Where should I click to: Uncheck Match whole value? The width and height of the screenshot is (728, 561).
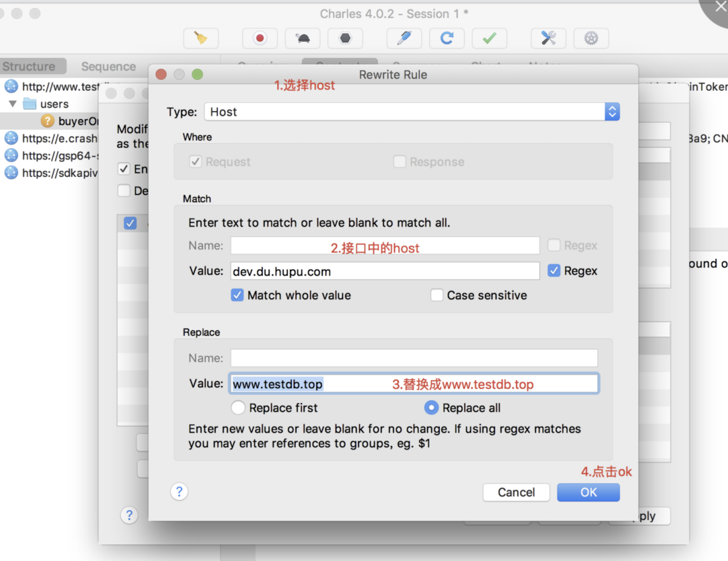tap(237, 295)
